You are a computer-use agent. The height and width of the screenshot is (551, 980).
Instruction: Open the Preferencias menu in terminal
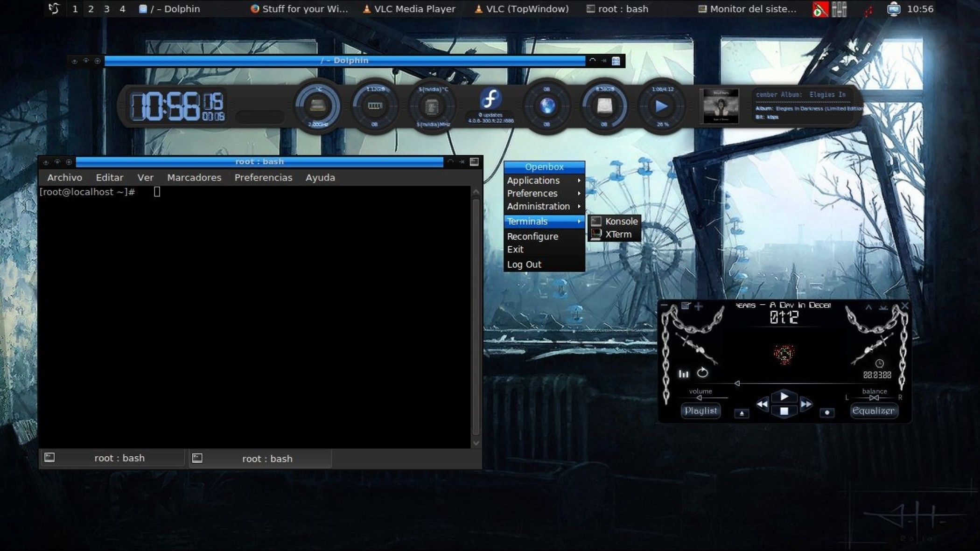tap(263, 177)
